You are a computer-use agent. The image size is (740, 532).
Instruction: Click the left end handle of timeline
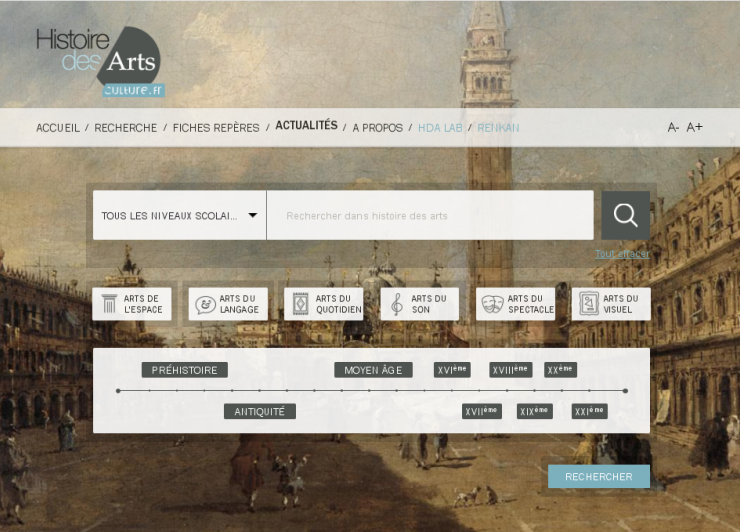click(x=118, y=391)
